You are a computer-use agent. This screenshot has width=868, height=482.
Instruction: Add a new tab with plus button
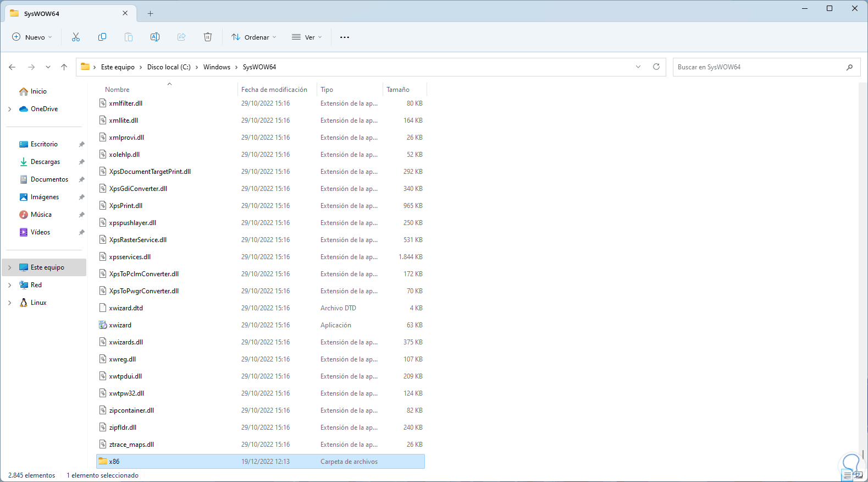click(x=150, y=13)
